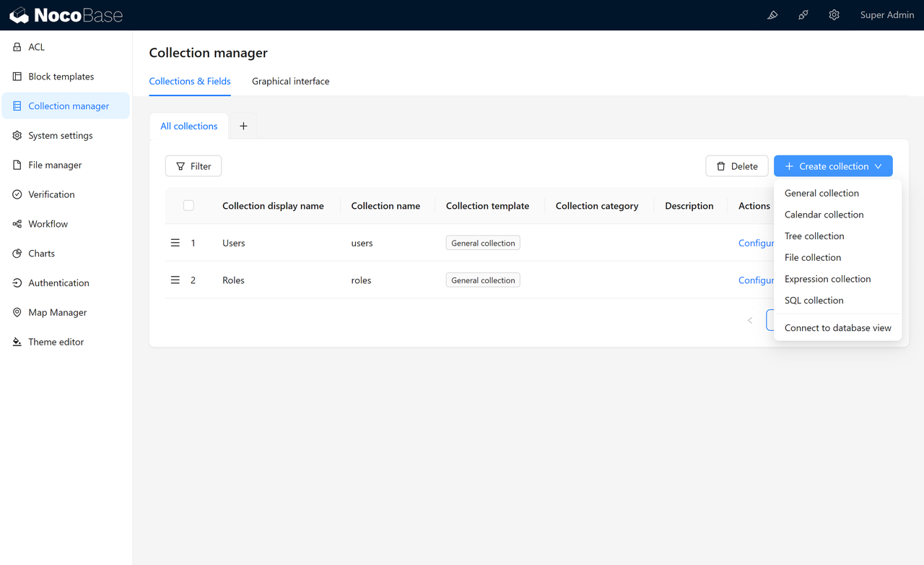Screen dimensions: 924x565
Task: Click the "roles" collection name cell
Action: point(361,280)
